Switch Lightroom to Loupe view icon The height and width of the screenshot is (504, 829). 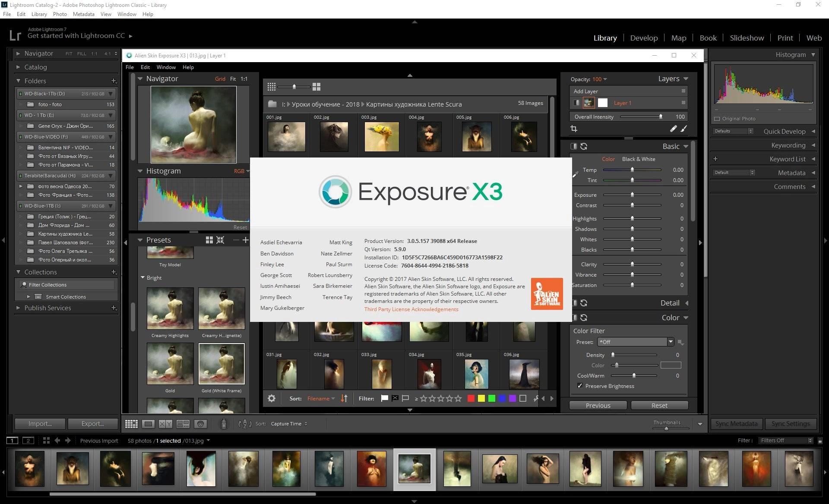tap(149, 424)
